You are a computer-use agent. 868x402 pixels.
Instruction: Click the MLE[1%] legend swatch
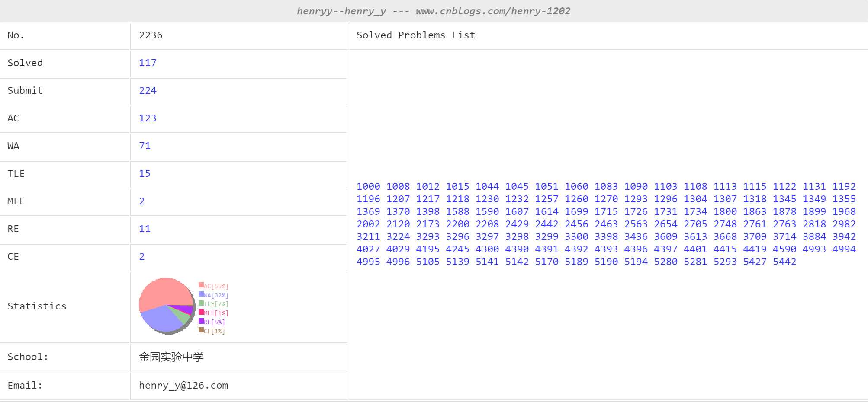201,312
